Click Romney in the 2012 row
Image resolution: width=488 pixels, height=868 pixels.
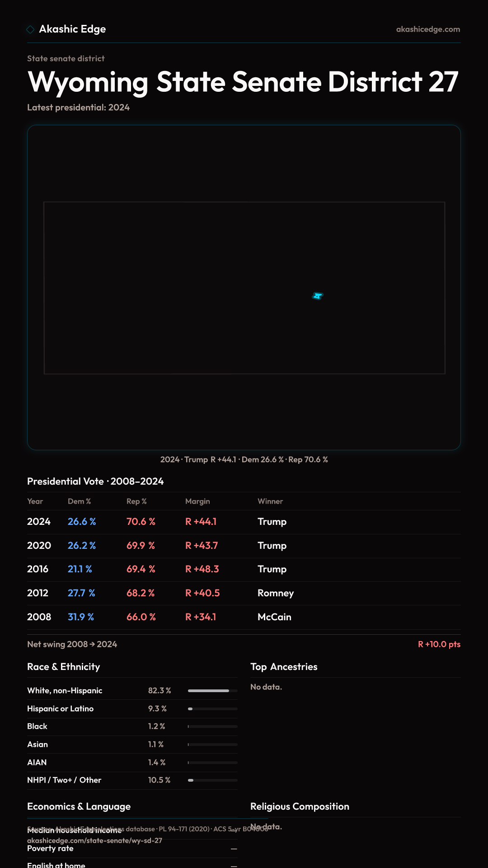coord(276,593)
